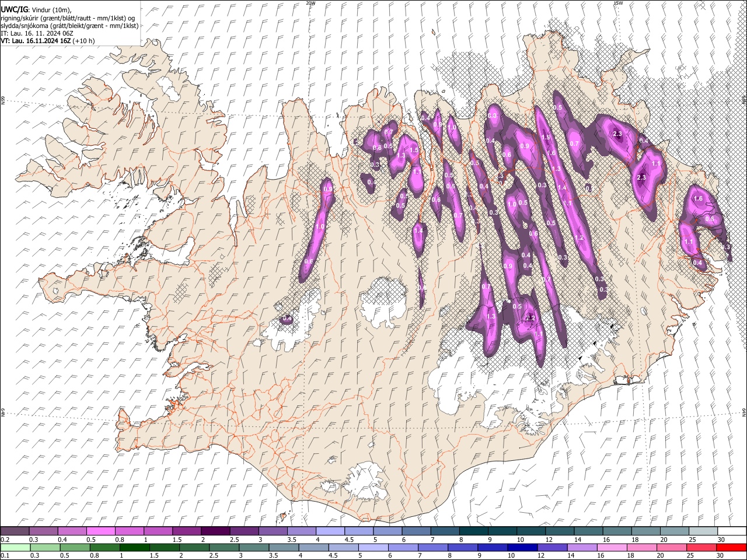Click the '4.5' label under the top legend row
This screenshot has height=560, width=747.
pyautogui.click(x=348, y=540)
